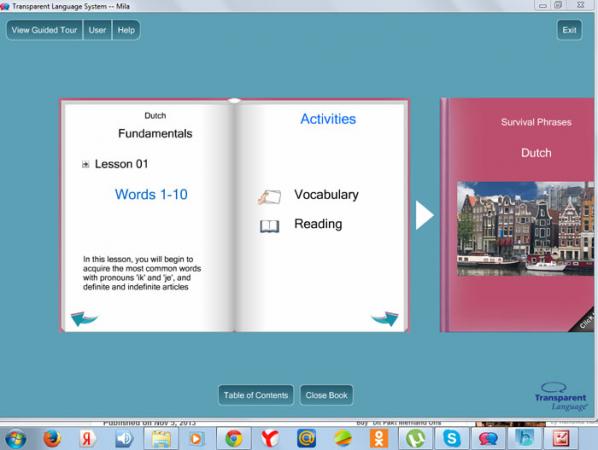Open Words 1-10 lesson link

click(151, 194)
